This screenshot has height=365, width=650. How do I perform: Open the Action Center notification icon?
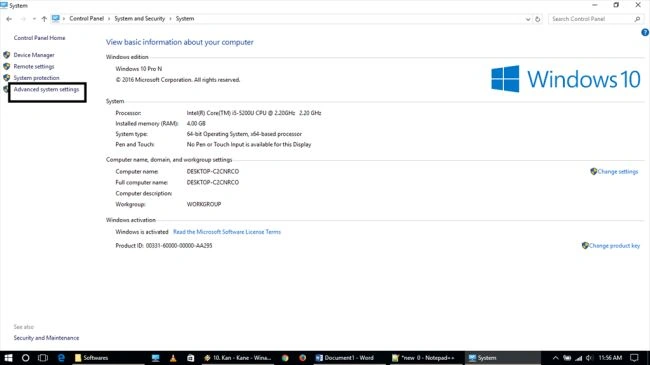tap(634, 358)
